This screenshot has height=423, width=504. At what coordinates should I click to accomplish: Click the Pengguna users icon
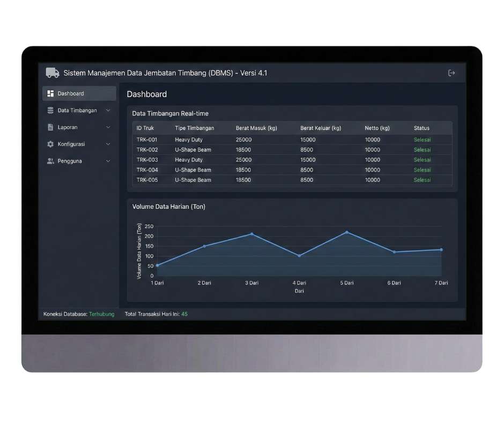point(50,161)
